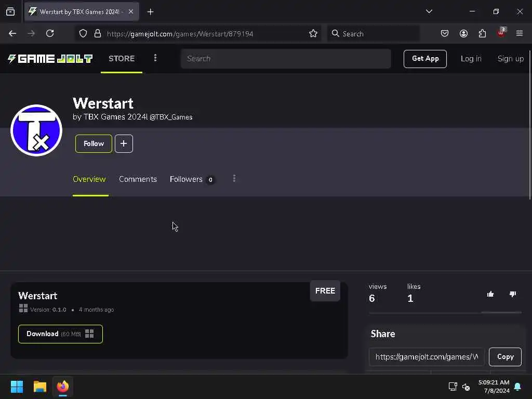Click the Log in link
Viewport: 532px width, 399px height.
point(471,59)
